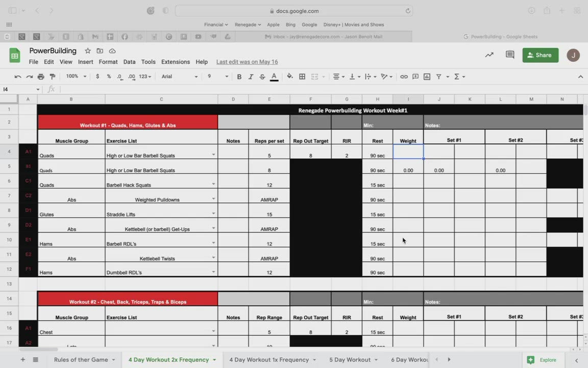The image size is (588, 368).
Task: Expand the Barbell Hack Squats dropdown arrow
Action: [x=213, y=184]
